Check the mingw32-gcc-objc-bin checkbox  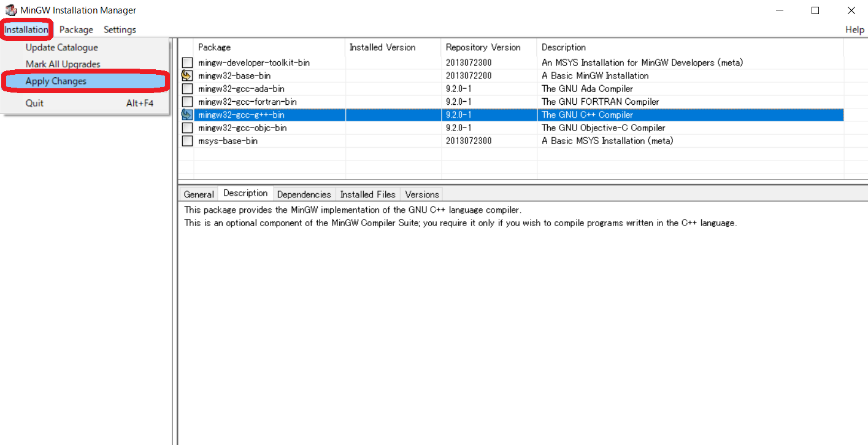point(187,128)
